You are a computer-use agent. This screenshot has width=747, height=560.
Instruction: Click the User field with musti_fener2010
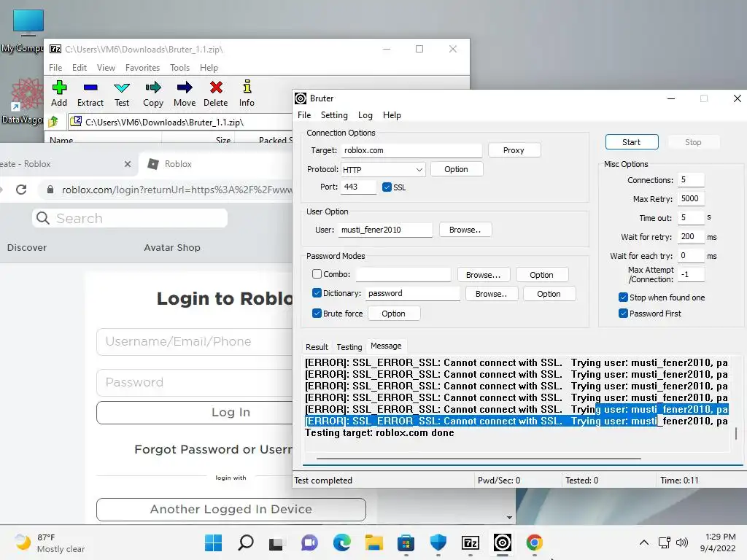pyautogui.click(x=386, y=230)
